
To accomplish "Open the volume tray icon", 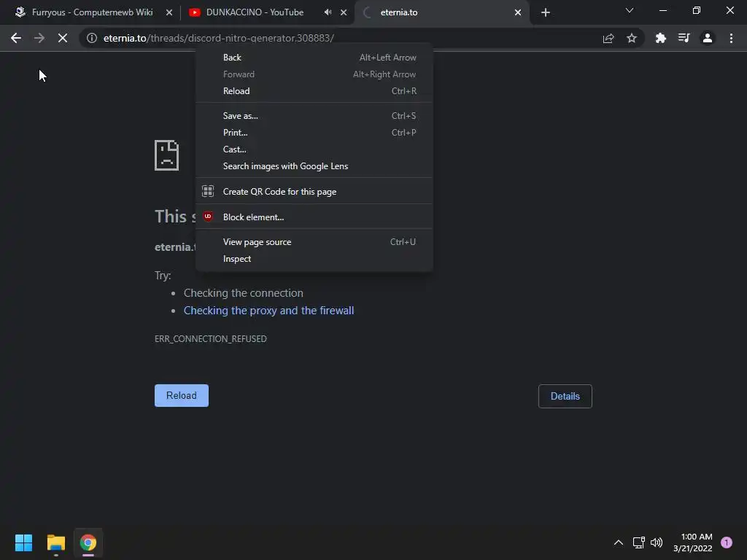I will pyautogui.click(x=657, y=542).
